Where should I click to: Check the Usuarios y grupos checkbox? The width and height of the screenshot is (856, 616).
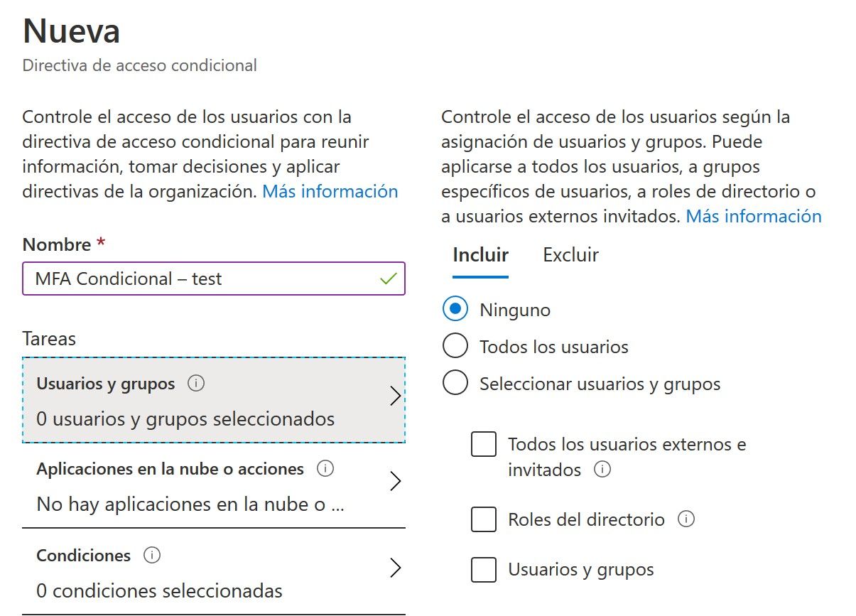point(483,569)
